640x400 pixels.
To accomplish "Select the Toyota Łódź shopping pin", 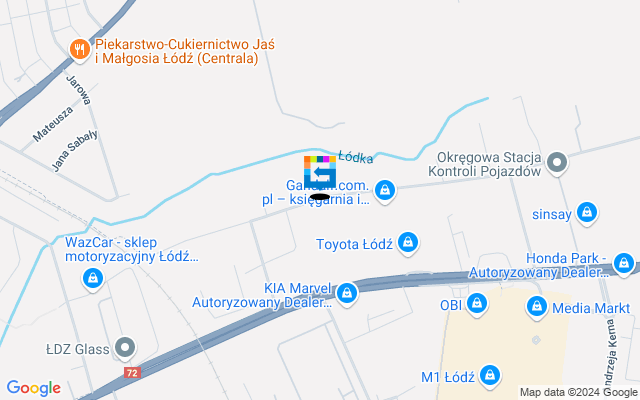I will click(408, 244).
